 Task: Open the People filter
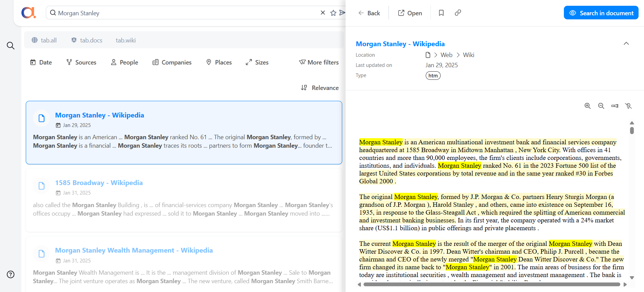125,62
